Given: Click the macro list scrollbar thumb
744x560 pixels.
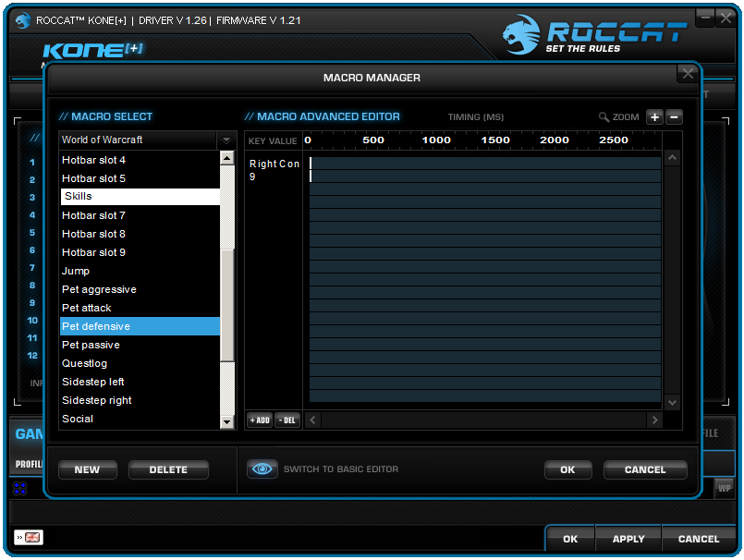Looking at the screenshot, I should pos(227,305).
